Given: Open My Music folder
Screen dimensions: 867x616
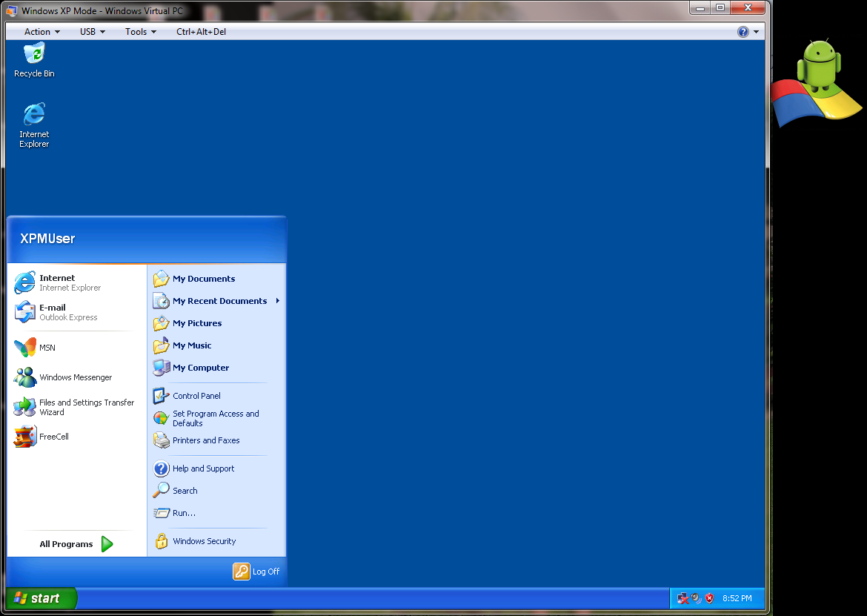Looking at the screenshot, I should 216,345.
